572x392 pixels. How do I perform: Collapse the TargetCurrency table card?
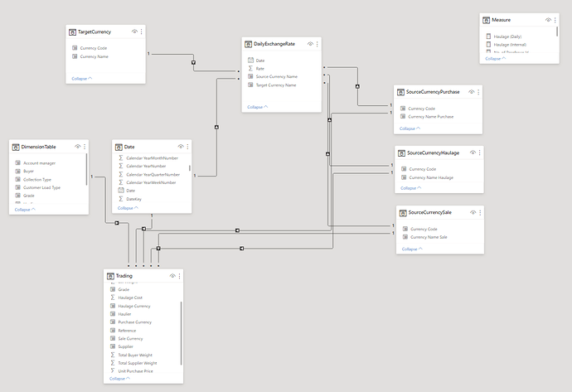(82, 79)
